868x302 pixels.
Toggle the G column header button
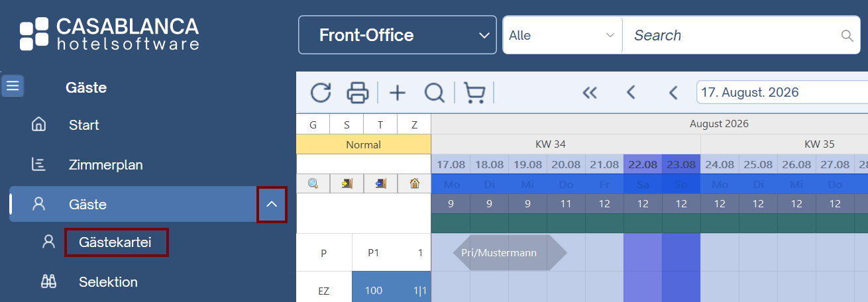(313, 125)
